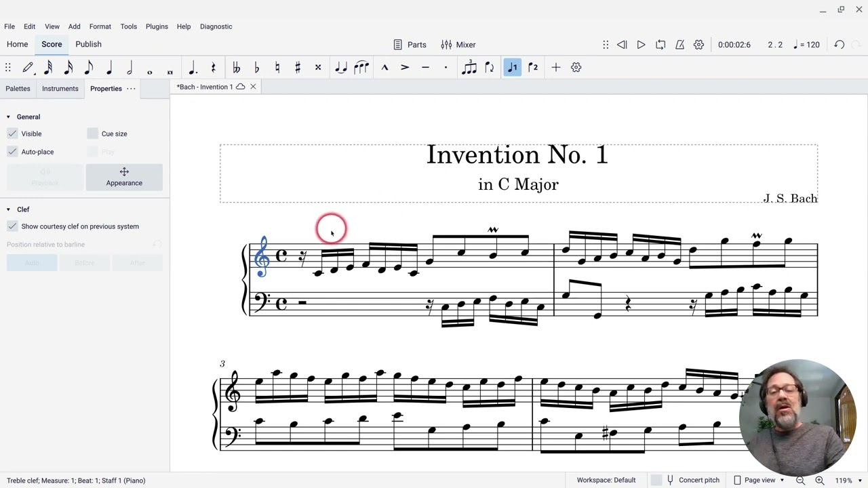Apply the sharp accidental
868x488 pixels.
[x=297, y=68]
